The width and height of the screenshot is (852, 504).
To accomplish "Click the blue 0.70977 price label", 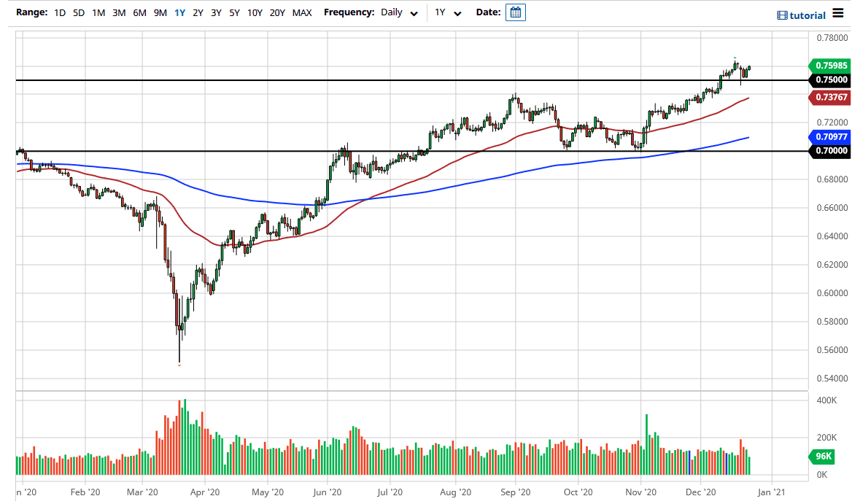I will tap(829, 137).
